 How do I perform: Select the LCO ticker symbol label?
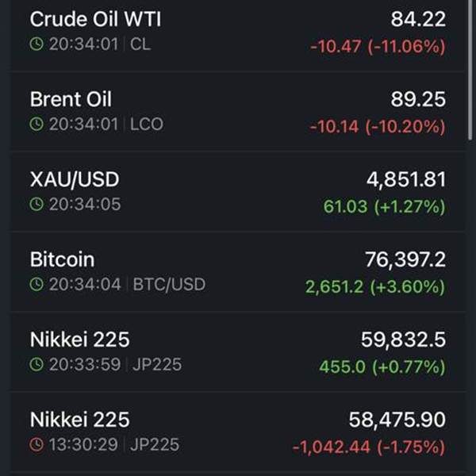[147, 125]
